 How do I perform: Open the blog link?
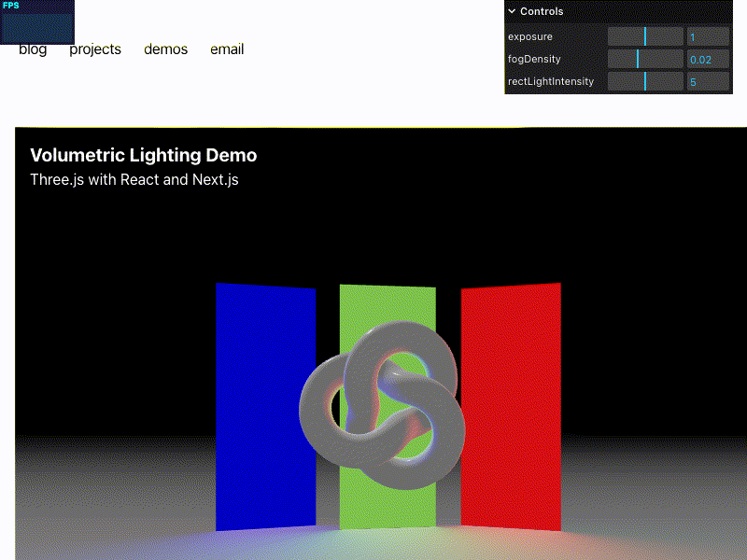[x=33, y=49]
